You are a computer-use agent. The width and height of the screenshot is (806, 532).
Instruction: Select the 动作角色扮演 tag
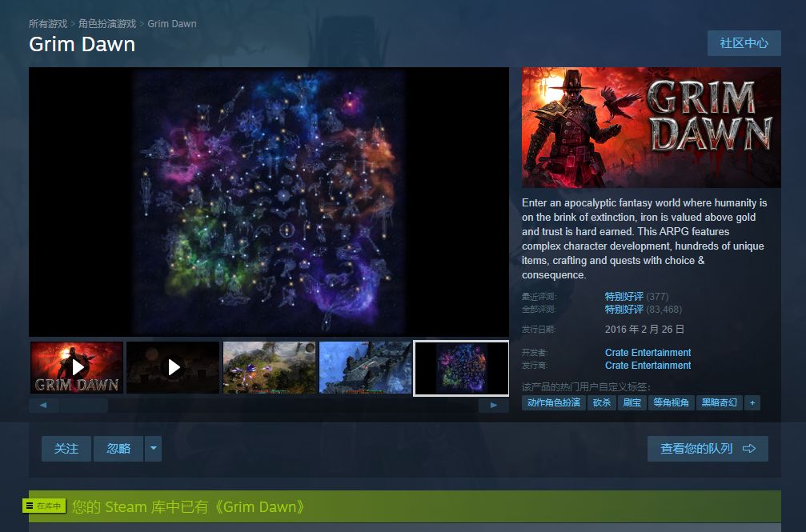point(554,402)
